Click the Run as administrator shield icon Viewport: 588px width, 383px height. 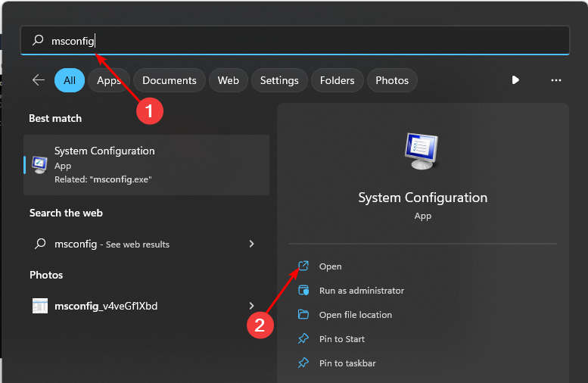tap(303, 291)
